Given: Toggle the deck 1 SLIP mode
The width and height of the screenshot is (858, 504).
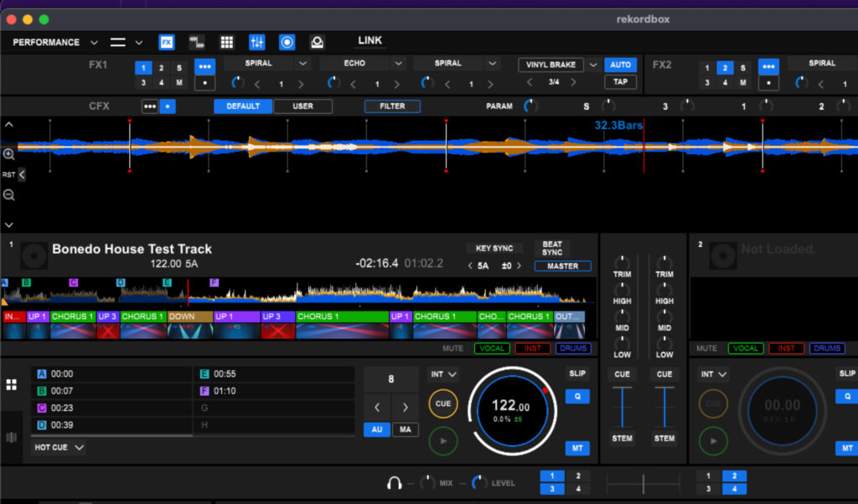Looking at the screenshot, I should coord(576,373).
